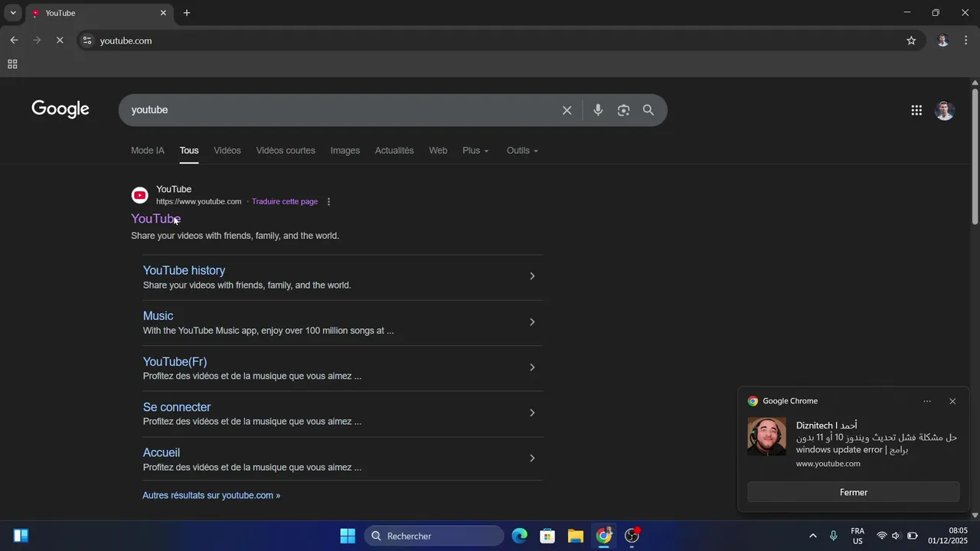Viewport: 980px width, 551px height.
Task: Open the Windows Start menu
Action: [x=348, y=536]
